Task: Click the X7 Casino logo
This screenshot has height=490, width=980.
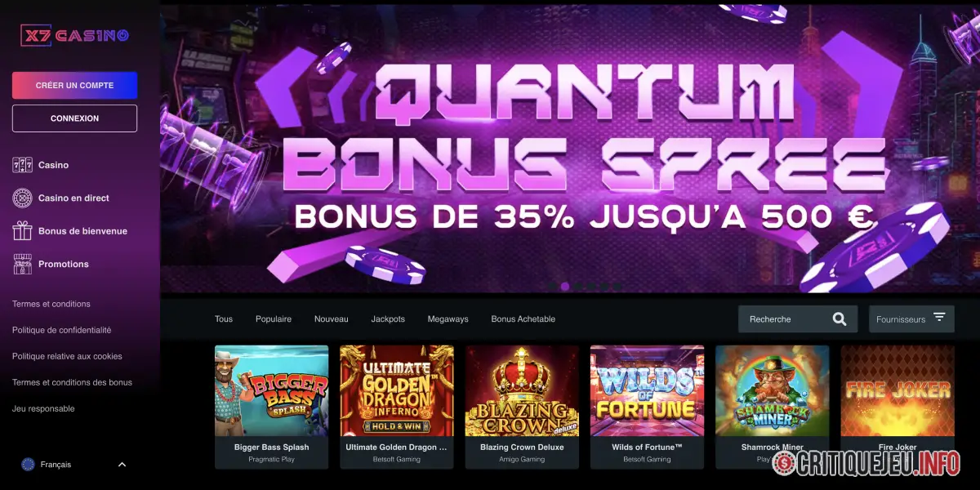Action: click(x=74, y=35)
